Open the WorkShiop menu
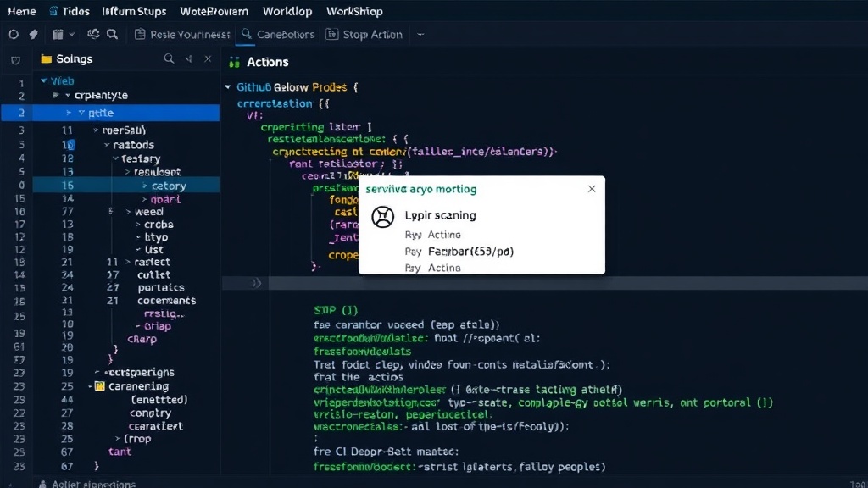 354,11
